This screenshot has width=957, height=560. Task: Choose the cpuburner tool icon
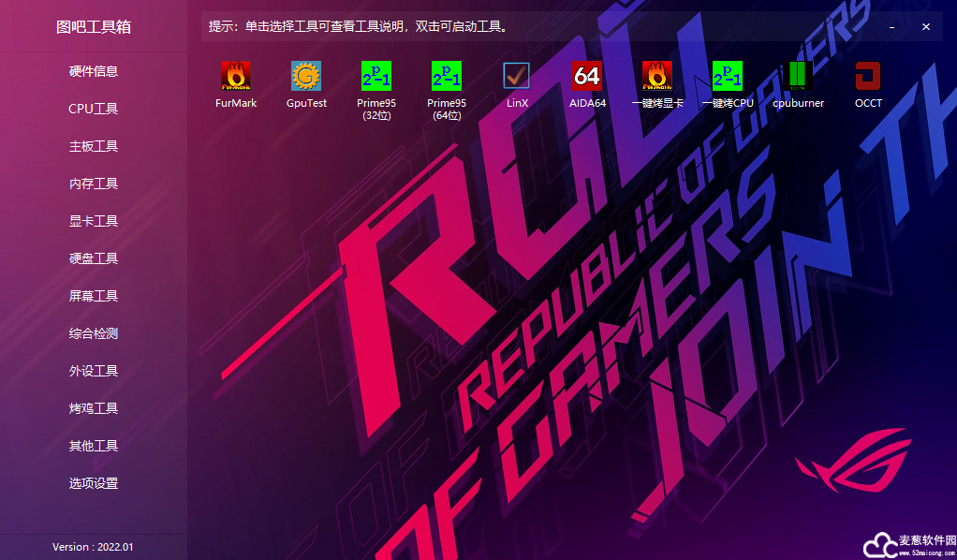[x=798, y=76]
